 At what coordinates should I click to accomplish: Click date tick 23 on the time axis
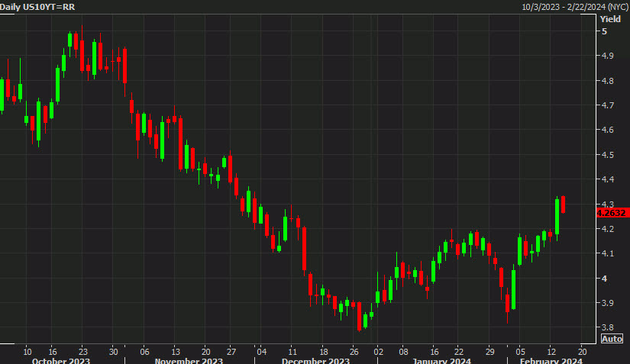tap(82, 352)
